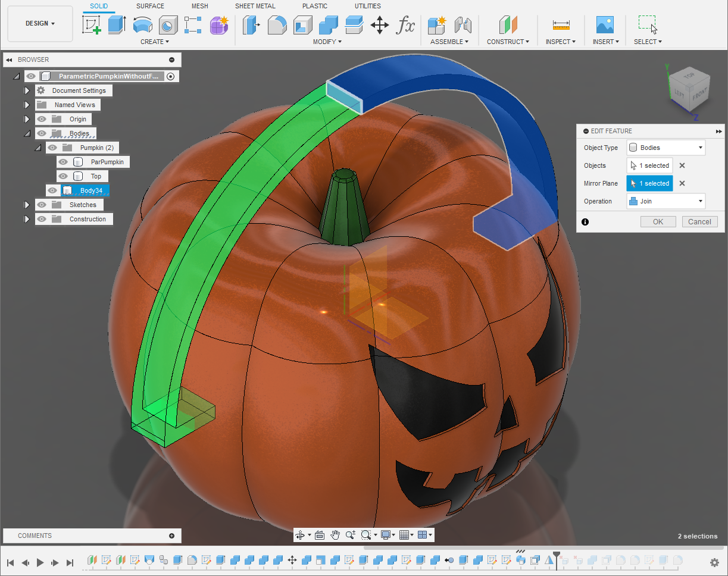Image resolution: width=728 pixels, height=576 pixels.
Task: Hide the Pumpkin (2) group
Action: click(x=52, y=148)
